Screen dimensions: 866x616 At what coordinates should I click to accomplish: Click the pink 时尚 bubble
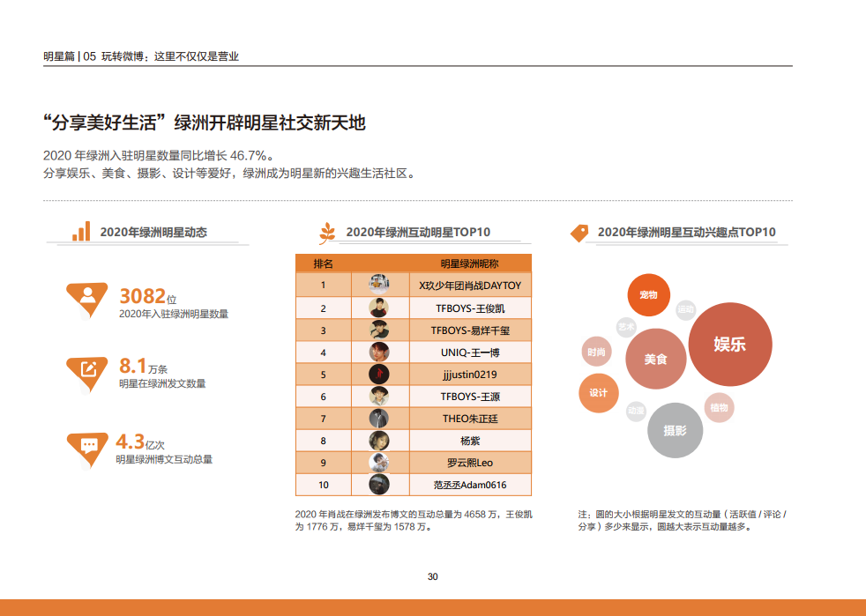click(x=596, y=352)
